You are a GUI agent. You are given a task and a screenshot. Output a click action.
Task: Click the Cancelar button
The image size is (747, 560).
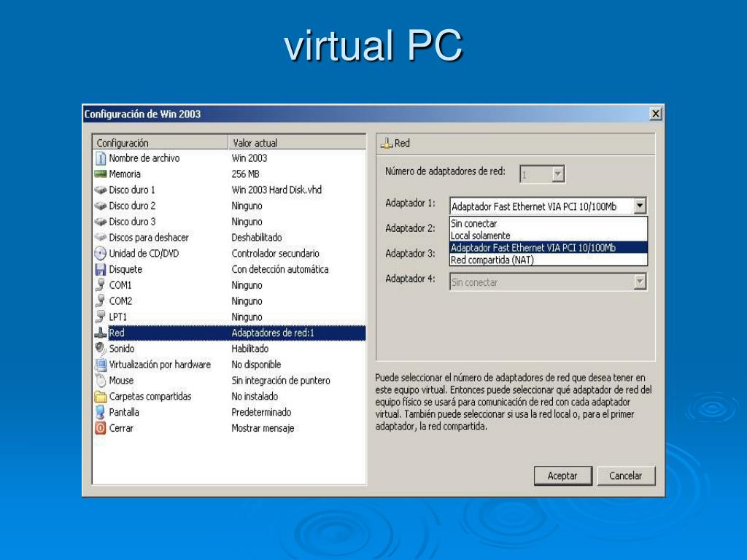coord(626,475)
